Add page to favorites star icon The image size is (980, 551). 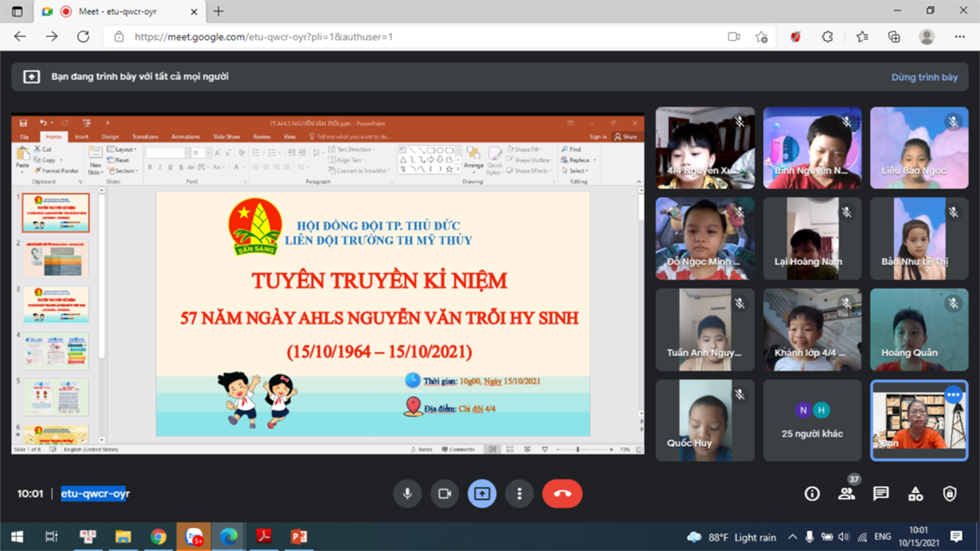[x=761, y=37]
